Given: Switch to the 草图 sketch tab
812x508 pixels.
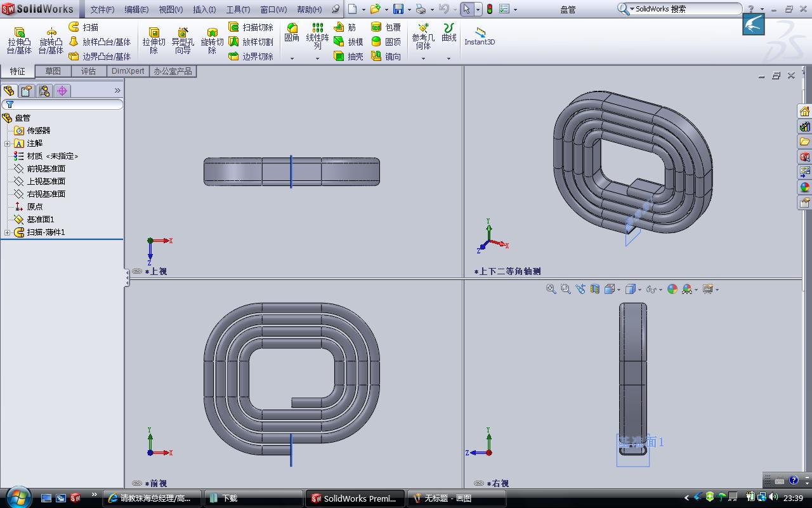Looking at the screenshot, I should click(53, 71).
